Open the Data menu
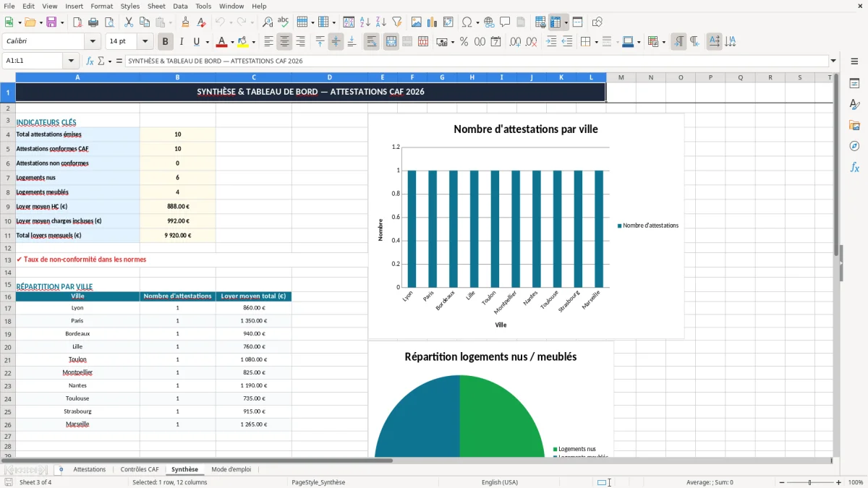The width and height of the screenshot is (868, 488). [x=181, y=6]
